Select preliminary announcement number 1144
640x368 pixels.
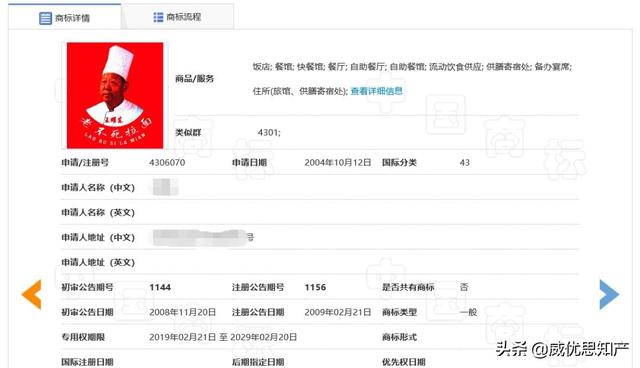[x=160, y=287]
